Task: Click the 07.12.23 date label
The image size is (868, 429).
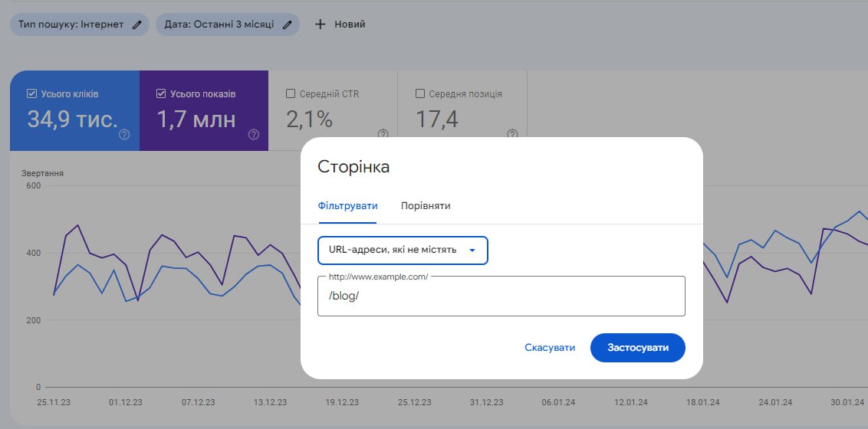Action: tap(198, 402)
